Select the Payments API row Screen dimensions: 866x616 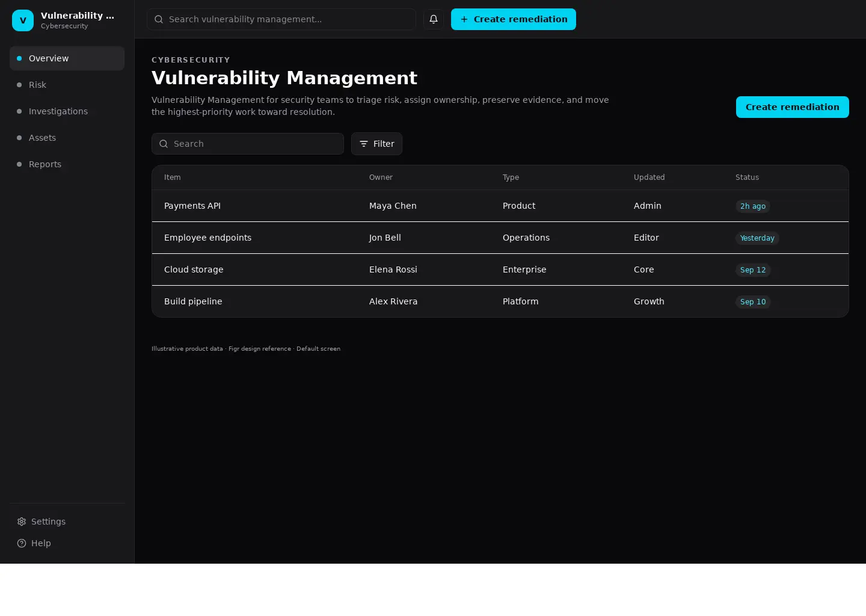pos(500,206)
